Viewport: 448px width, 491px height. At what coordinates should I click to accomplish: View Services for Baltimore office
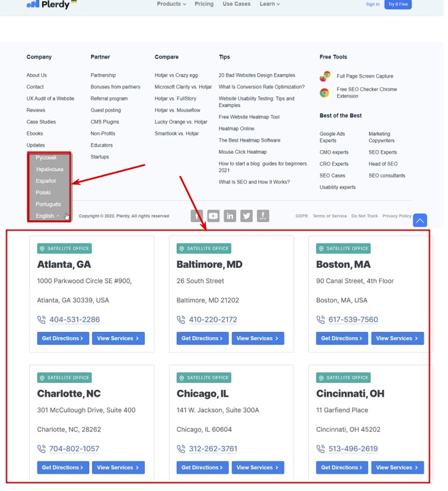coord(258,338)
